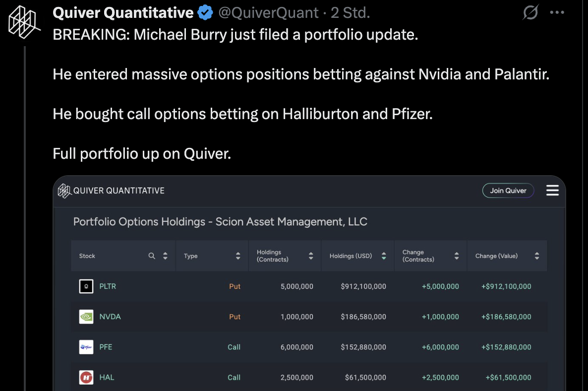Click the PLTR company logo icon
This screenshot has height=391, width=588.
(86, 286)
